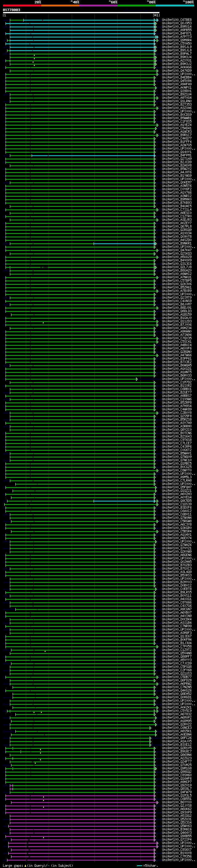Click label UniRef100_B9SJL8
Screen dimensions: 197x868
pos(177,50)
